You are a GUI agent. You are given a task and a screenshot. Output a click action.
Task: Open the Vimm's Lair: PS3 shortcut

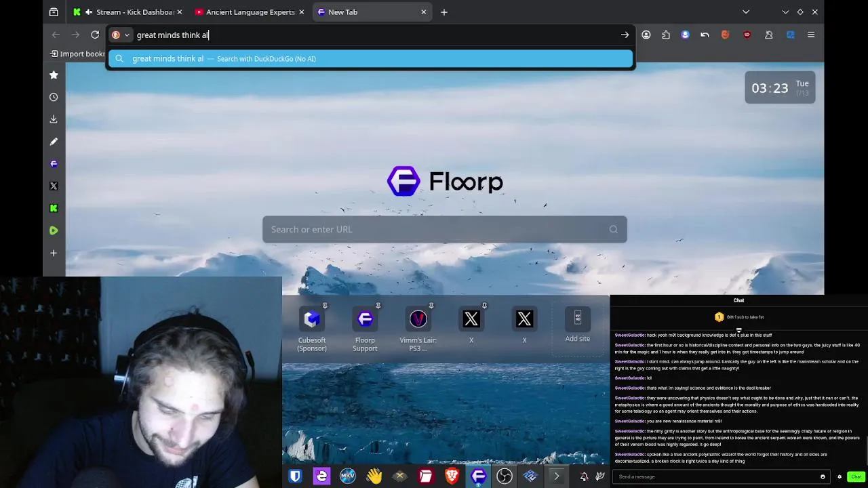(418, 329)
